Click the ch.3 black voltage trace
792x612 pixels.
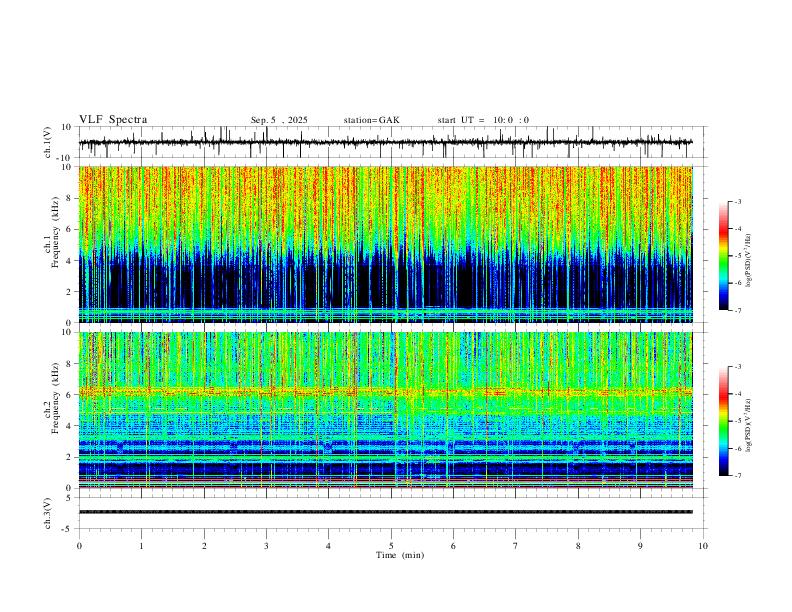pos(386,512)
